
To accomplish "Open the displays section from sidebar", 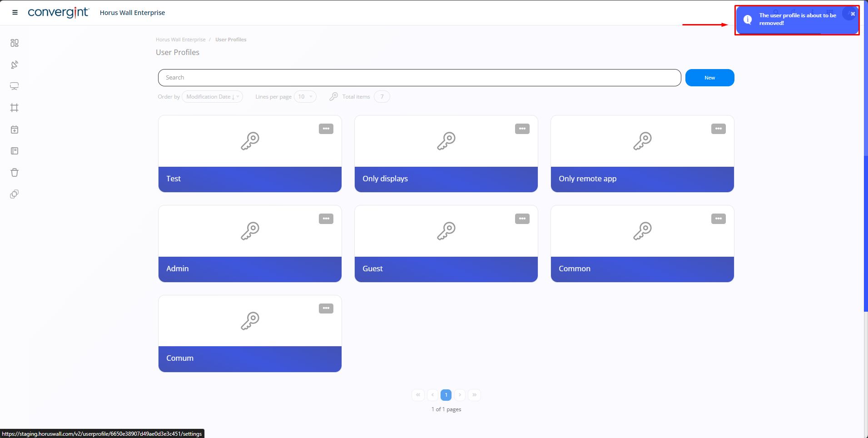I will tap(15, 86).
